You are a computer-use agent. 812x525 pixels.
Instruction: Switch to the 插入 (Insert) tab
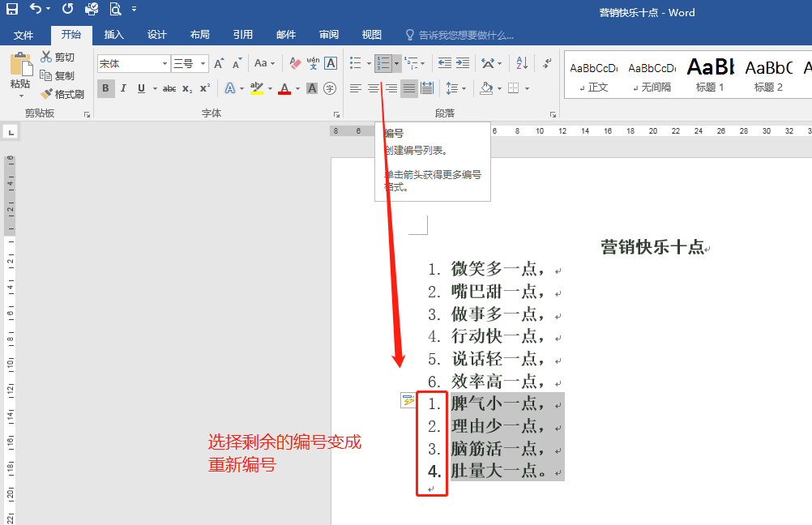coord(114,35)
